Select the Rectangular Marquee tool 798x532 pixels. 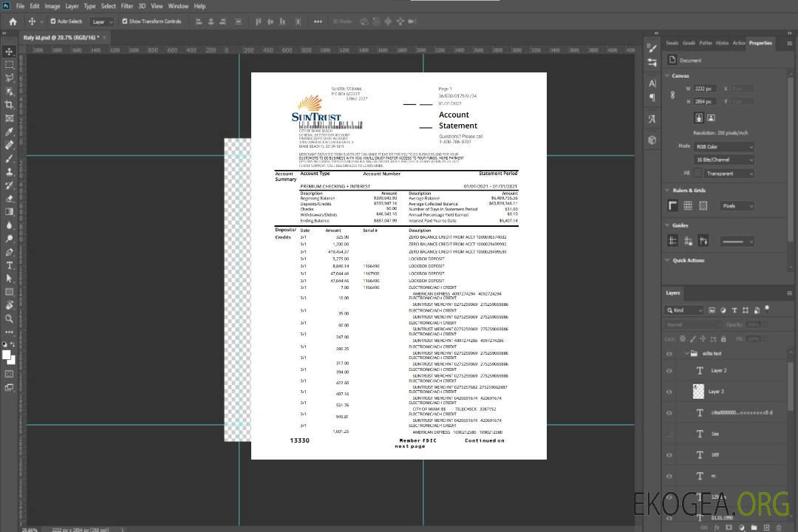pos(10,64)
